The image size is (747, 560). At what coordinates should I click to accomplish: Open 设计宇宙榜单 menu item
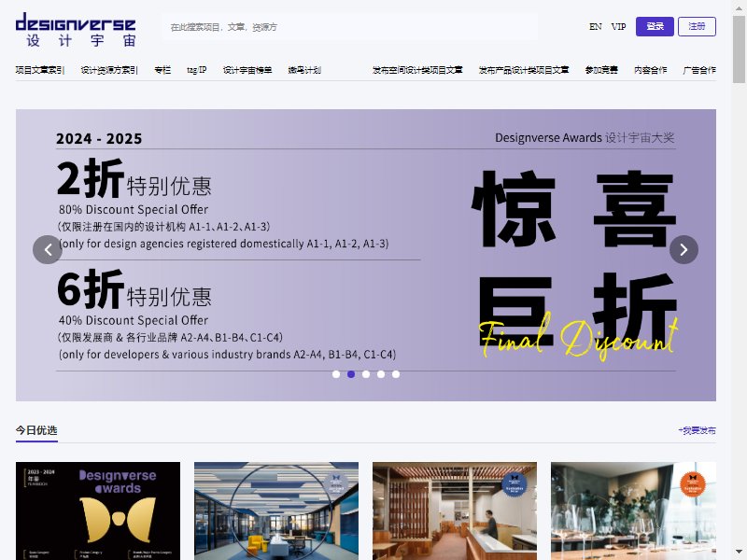pos(247,70)
